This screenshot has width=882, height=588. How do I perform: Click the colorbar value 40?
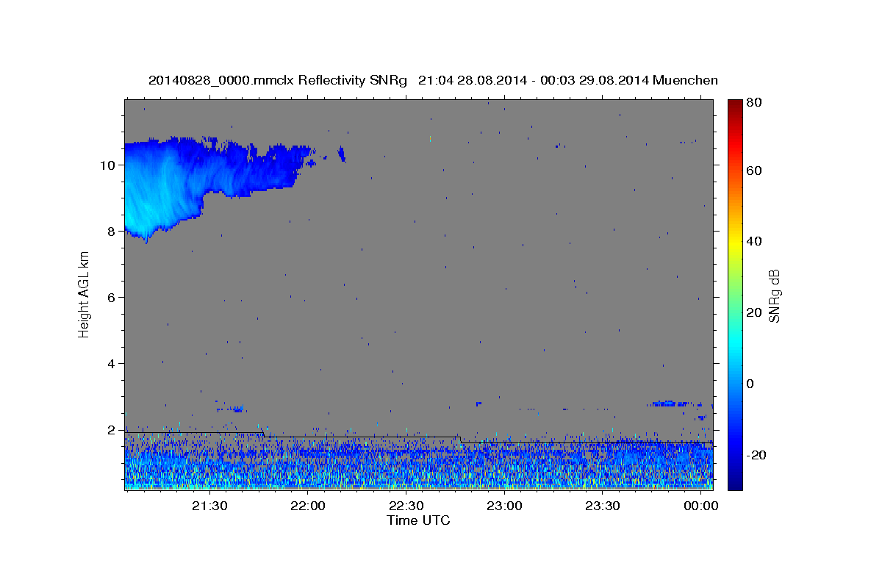coord(754,241)
